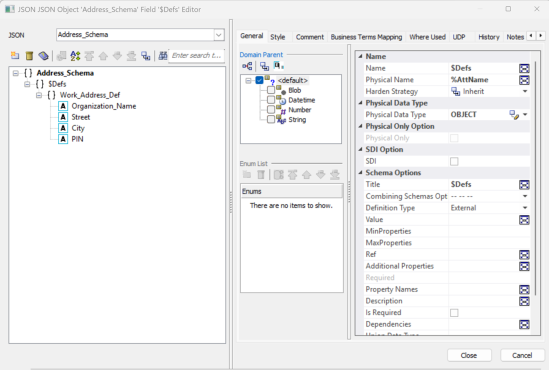Click the search term input field
The height and width of the screenshot is (370, 549).
click(x=196, y=55)
